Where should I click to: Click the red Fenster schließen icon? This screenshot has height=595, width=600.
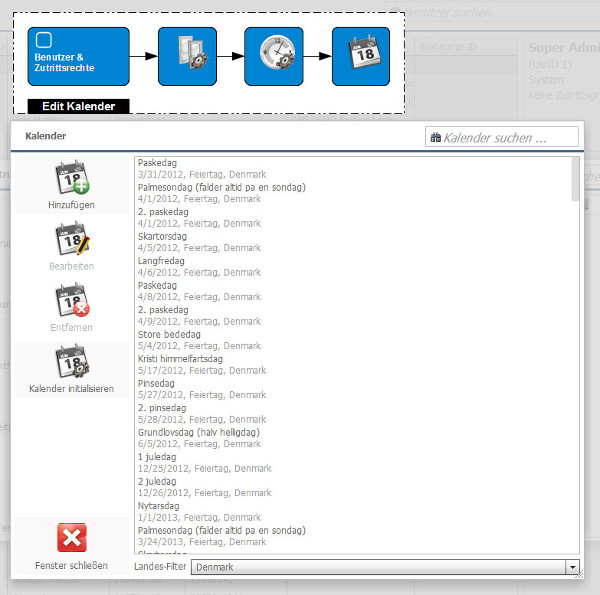(71, 538)
